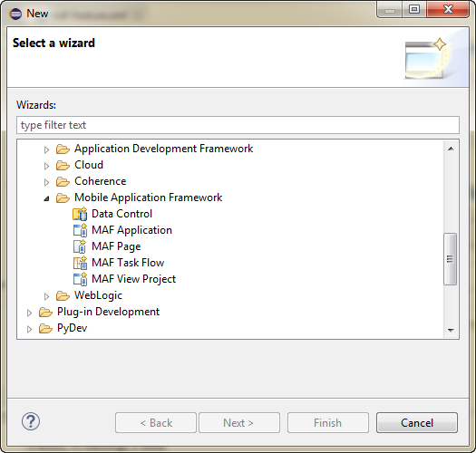This screenshot has width=476, height=453.
Task: Expand the Plug-in Development node
Action: [29, 313]
